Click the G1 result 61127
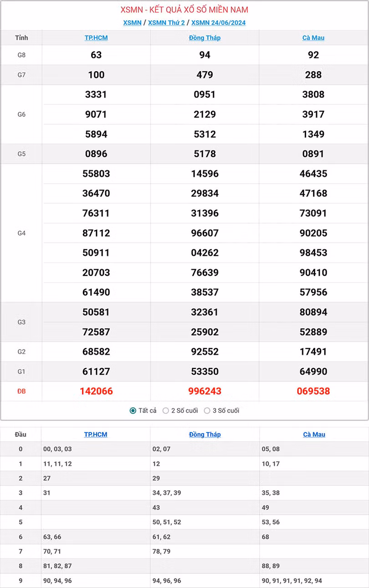The width and height of the screenshot is (369, 588). point(96,371)
